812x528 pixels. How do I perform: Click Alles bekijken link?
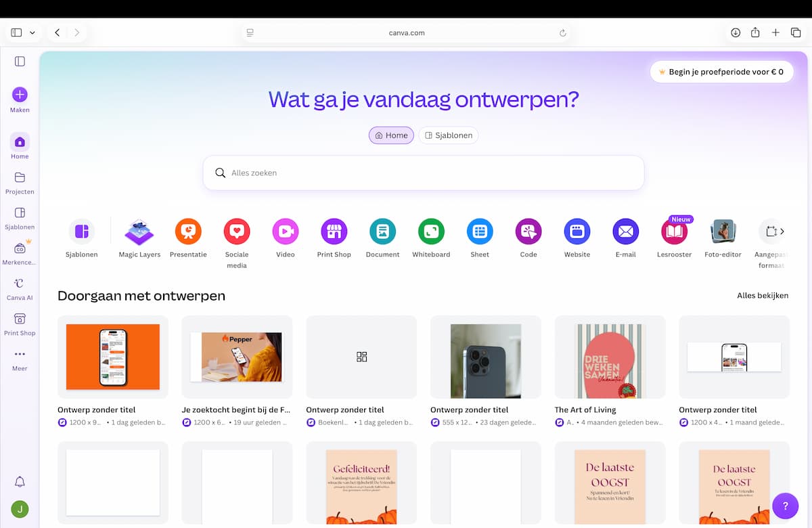point(763,296)
